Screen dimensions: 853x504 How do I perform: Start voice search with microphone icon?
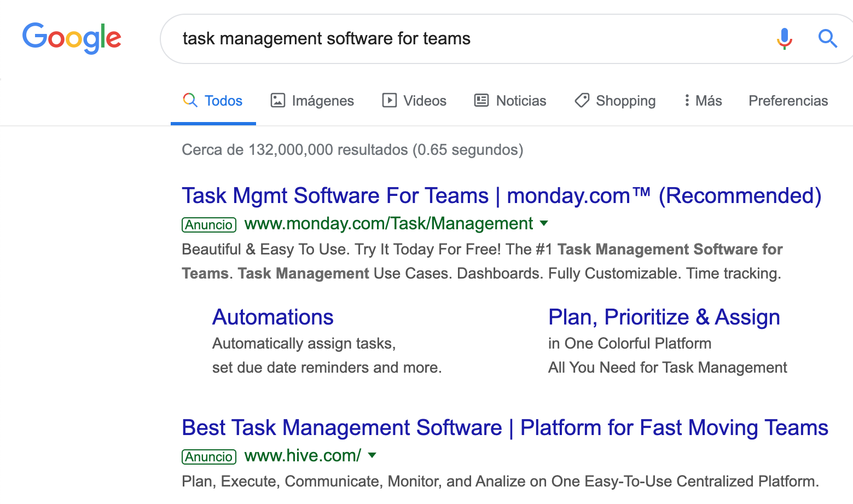784,38
